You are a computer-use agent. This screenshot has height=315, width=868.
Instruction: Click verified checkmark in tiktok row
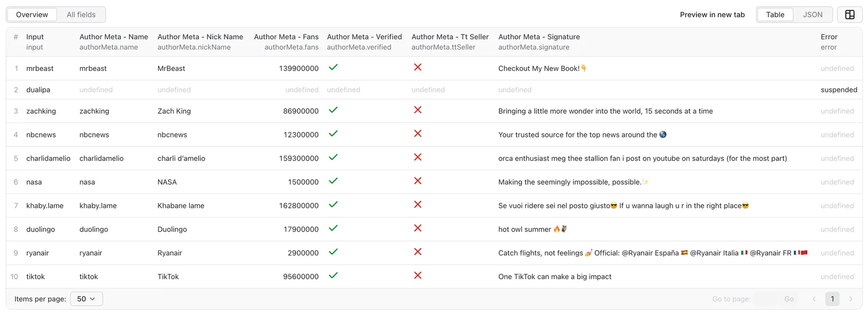pyautogui.click(x=333, y=275)
